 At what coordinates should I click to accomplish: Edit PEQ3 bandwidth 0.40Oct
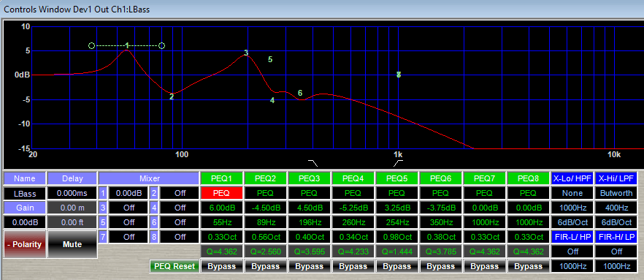point(310,237)
